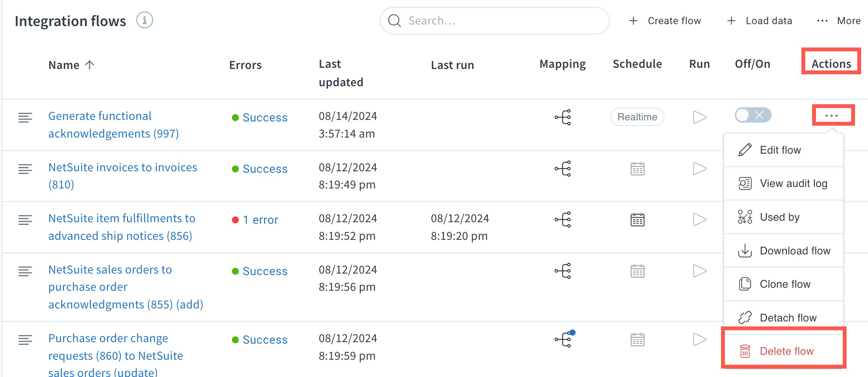
Task: Select Clone flow menu item
Action: (x=783, y=284)
